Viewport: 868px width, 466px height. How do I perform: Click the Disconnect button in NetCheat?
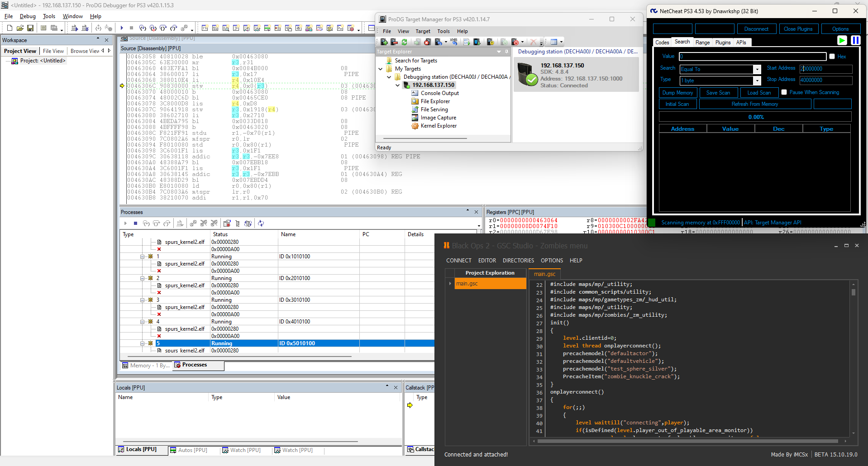pyautogui.click(x=756, y=29)
